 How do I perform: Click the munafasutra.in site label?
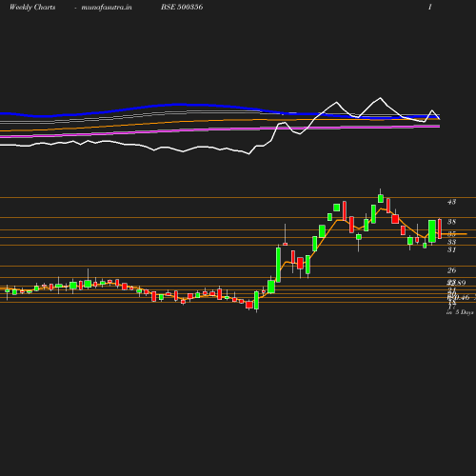107,7
